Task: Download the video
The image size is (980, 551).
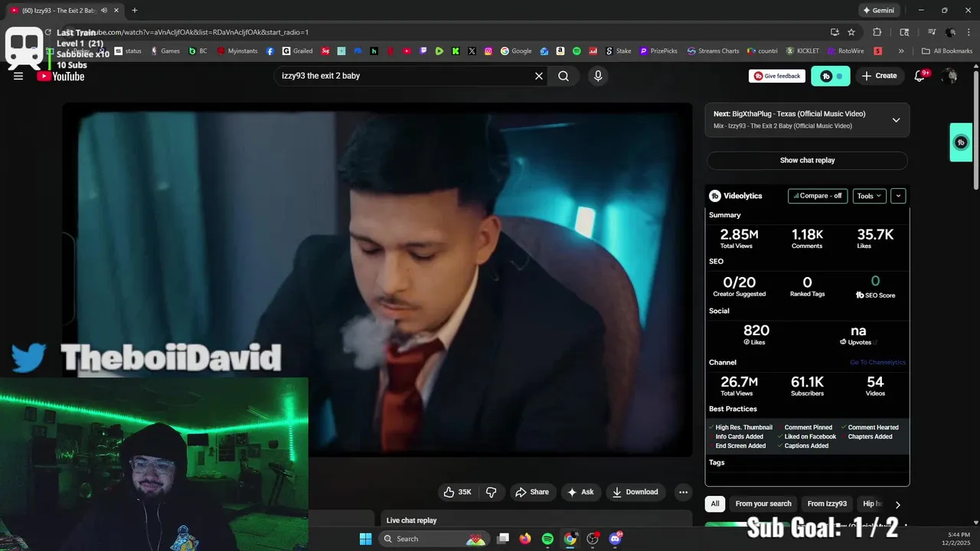Action: click(x=635, y=492)
